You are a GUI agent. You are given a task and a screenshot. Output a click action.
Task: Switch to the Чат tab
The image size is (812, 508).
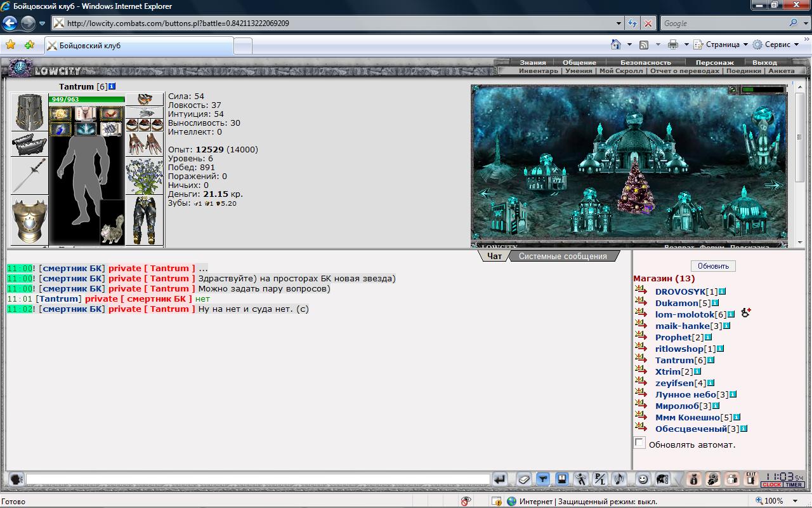tap(494, 256)
